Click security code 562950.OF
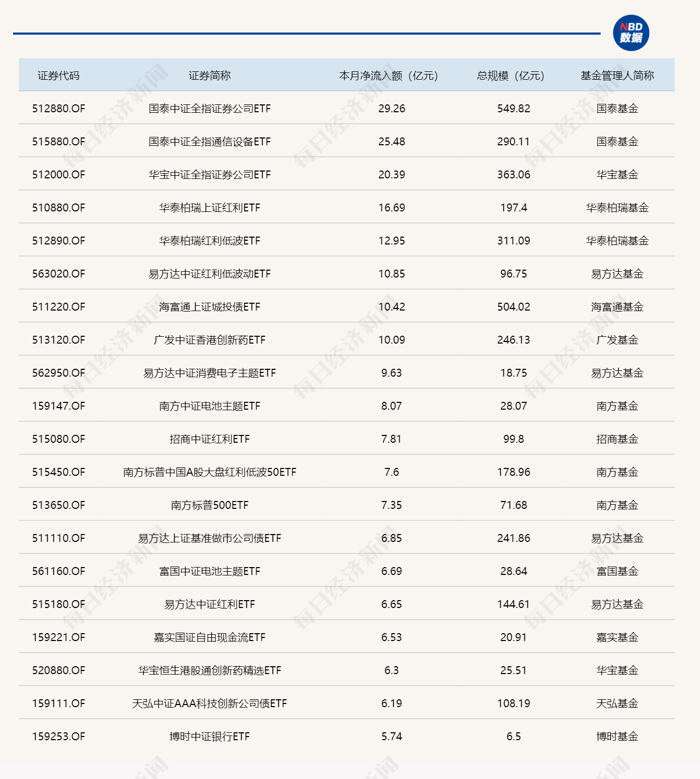Screen dimensions: 700x779 (58, 373)
